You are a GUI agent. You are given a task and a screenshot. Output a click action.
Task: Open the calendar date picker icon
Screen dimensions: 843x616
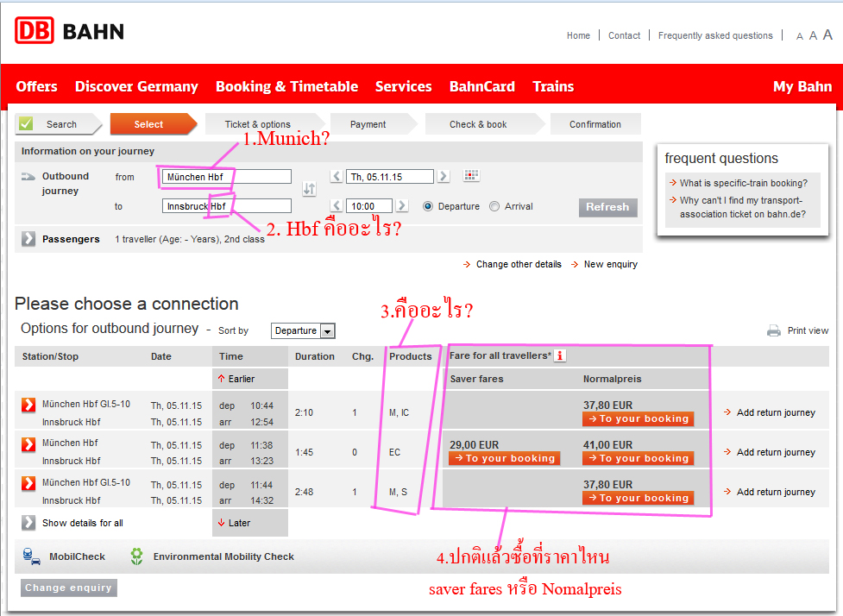[471, 176]
